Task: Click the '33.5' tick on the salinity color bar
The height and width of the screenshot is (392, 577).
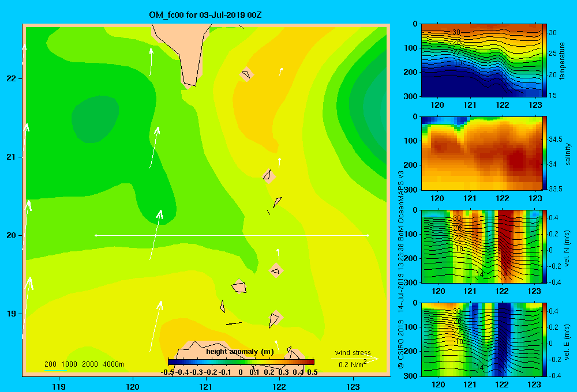Action: pos(556,189)
